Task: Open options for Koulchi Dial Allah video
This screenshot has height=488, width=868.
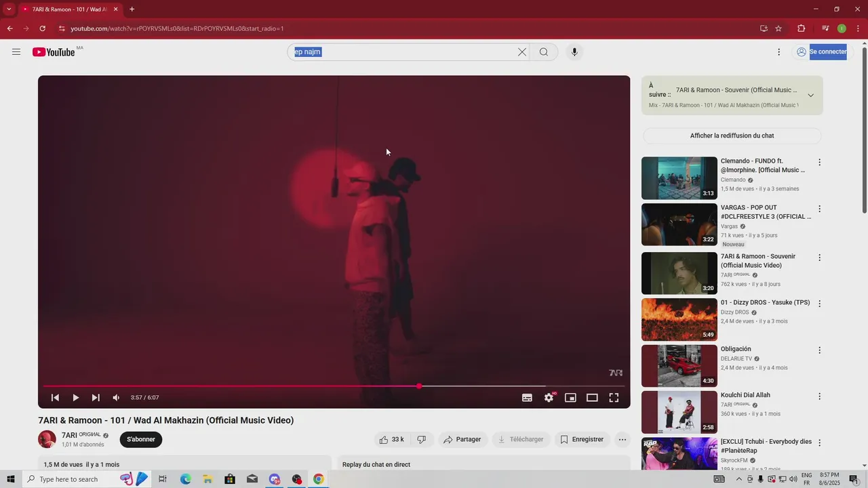Action: pos(819,396)
